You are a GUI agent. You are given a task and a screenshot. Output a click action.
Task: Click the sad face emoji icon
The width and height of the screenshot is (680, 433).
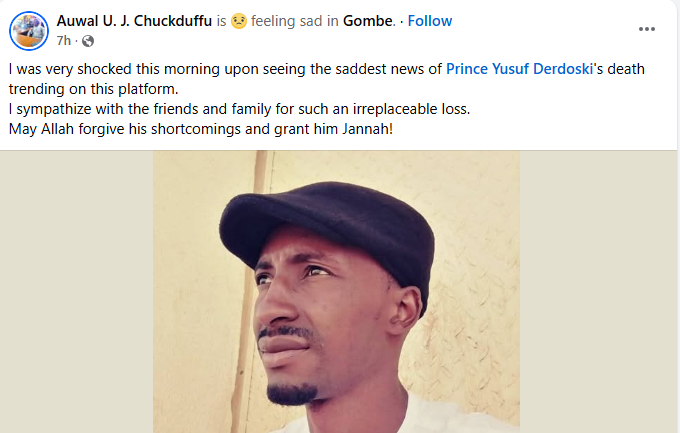pos(239,21)
